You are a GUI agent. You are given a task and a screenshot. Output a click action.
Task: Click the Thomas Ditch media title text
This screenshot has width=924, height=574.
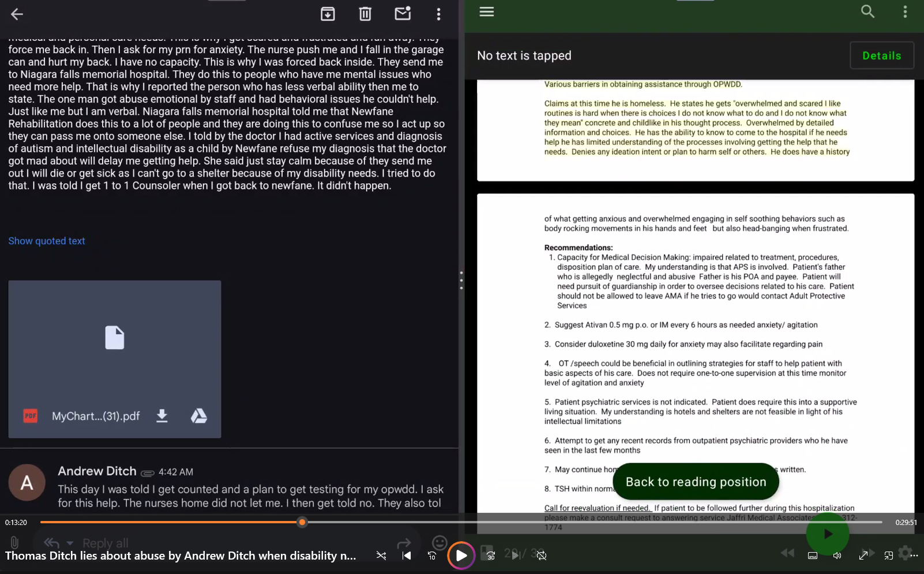181,556
